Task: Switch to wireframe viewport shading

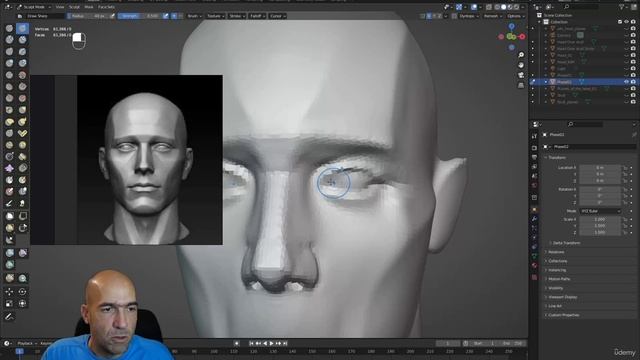Action: click(x=497, y=7)
